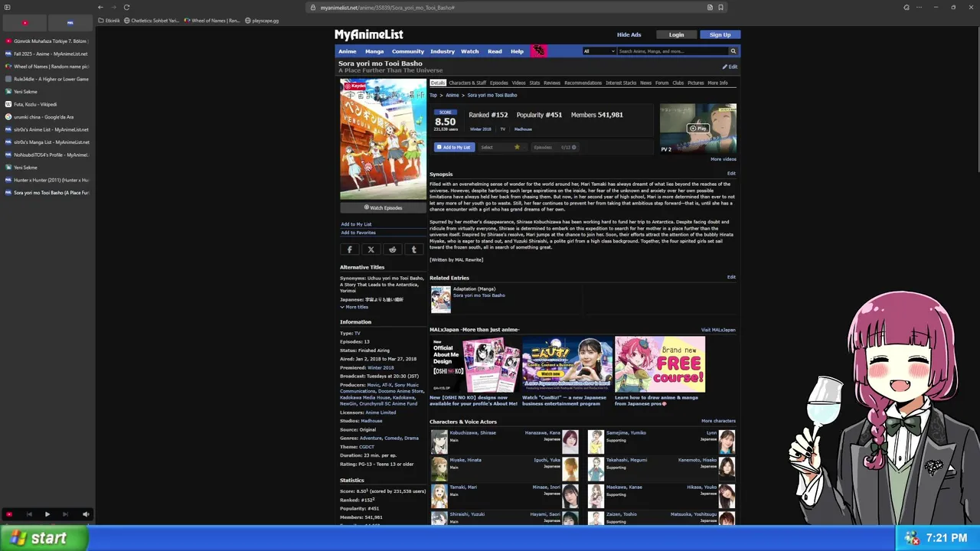The image size is (980, 551).
Task: Open the pinned MAL tab tile
Action: click(70, 23)
